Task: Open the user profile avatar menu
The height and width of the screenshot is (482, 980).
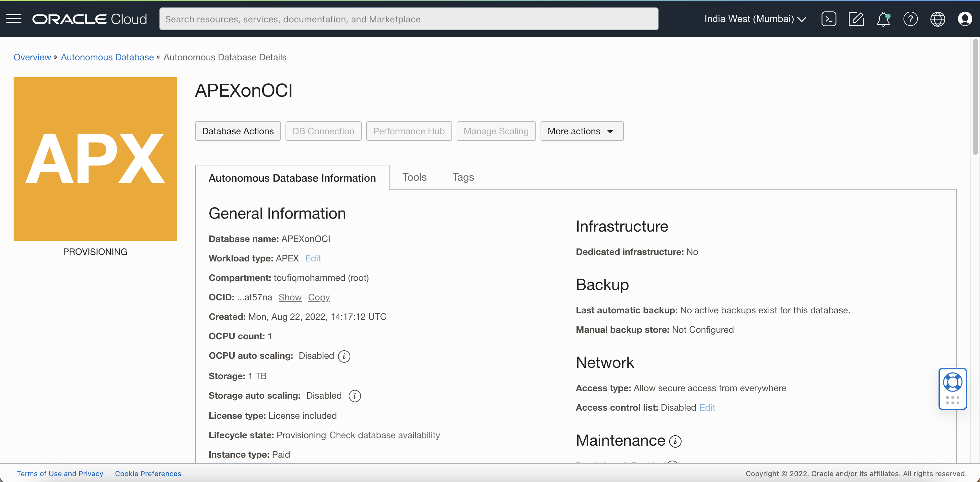Action: (x=964, y=19)
